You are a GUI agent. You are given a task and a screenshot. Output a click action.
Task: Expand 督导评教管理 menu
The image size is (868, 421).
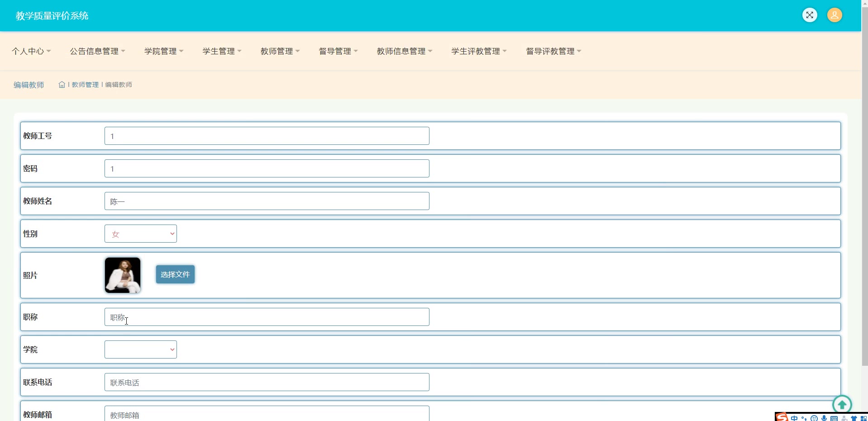(x=553, y=51)
